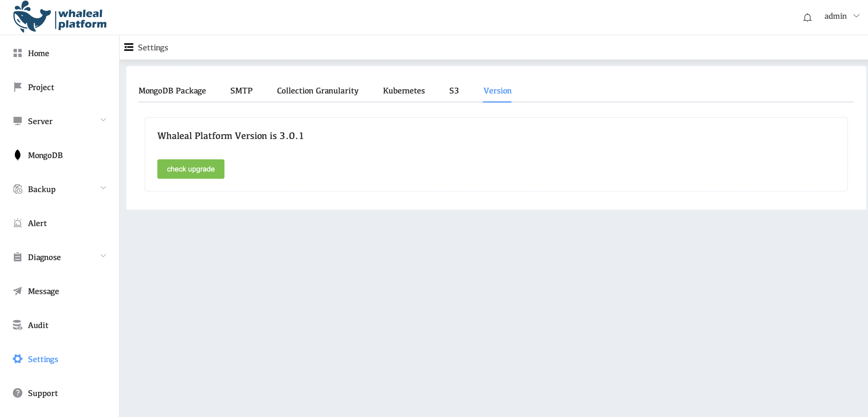Click the Support question mark icon
Screen dimensions: 868x417
click(18, 393)
